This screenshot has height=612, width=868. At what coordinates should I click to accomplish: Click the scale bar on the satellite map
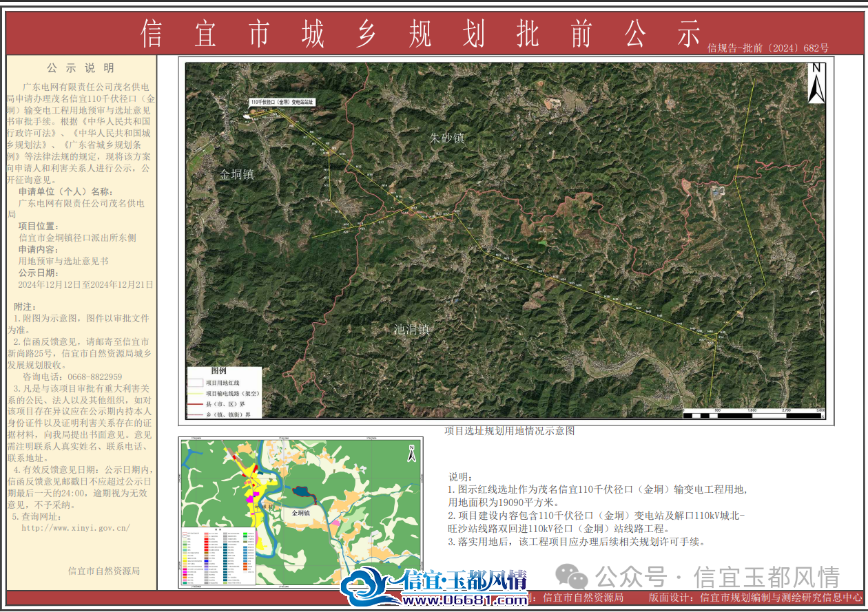pos(754,414)
